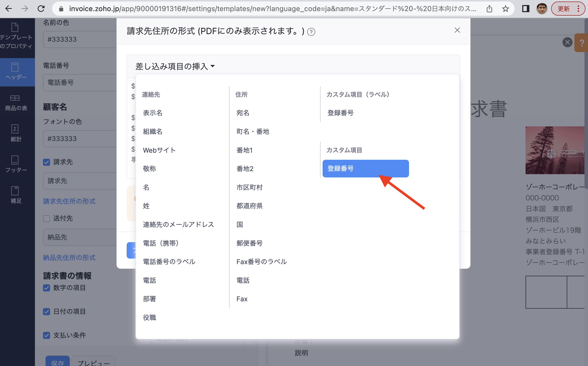
Task: Open the Chrome three-dot menu
Action: point(578,9)
